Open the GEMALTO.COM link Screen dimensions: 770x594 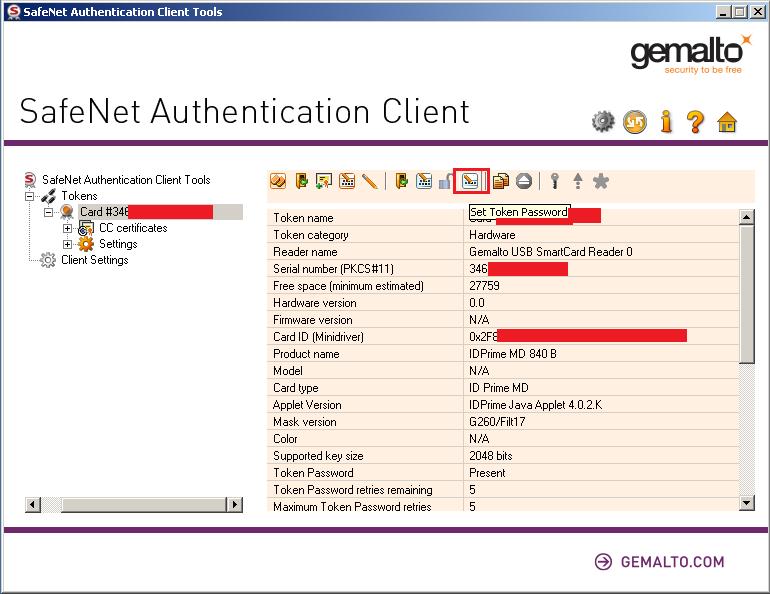point(672,562)
